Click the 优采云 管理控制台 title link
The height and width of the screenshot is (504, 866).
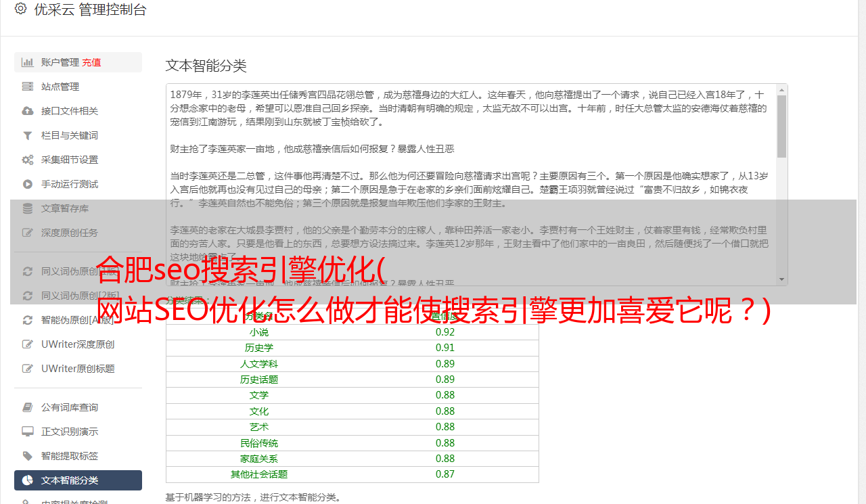pyautogui.click(x=90, y=9)
